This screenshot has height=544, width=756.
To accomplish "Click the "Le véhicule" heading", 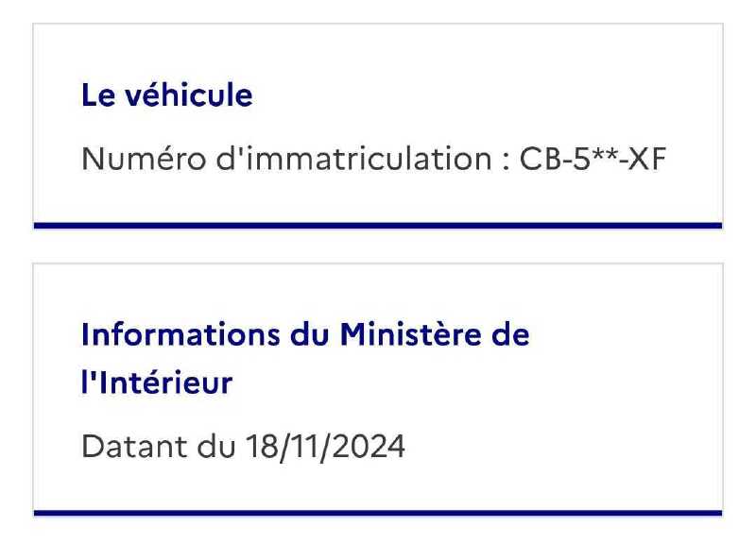I will click(167, 95).
